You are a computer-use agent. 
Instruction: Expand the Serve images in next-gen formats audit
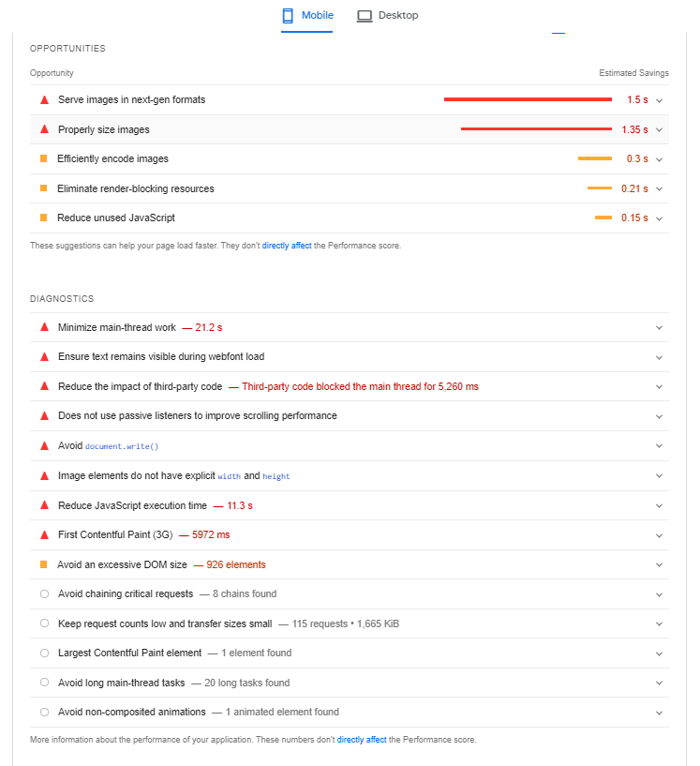pyautogui.click(x=660, y=99)
